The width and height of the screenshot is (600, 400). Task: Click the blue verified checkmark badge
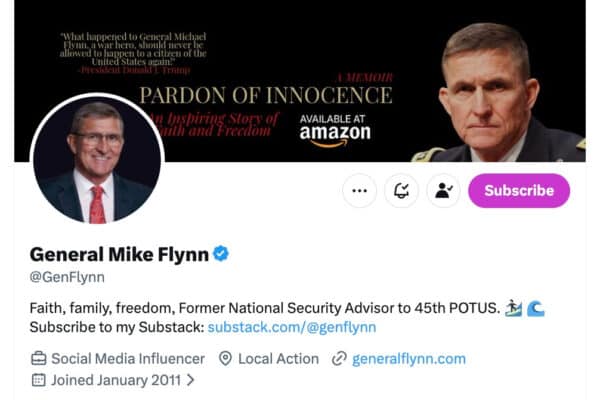click(x=221, y=254)
